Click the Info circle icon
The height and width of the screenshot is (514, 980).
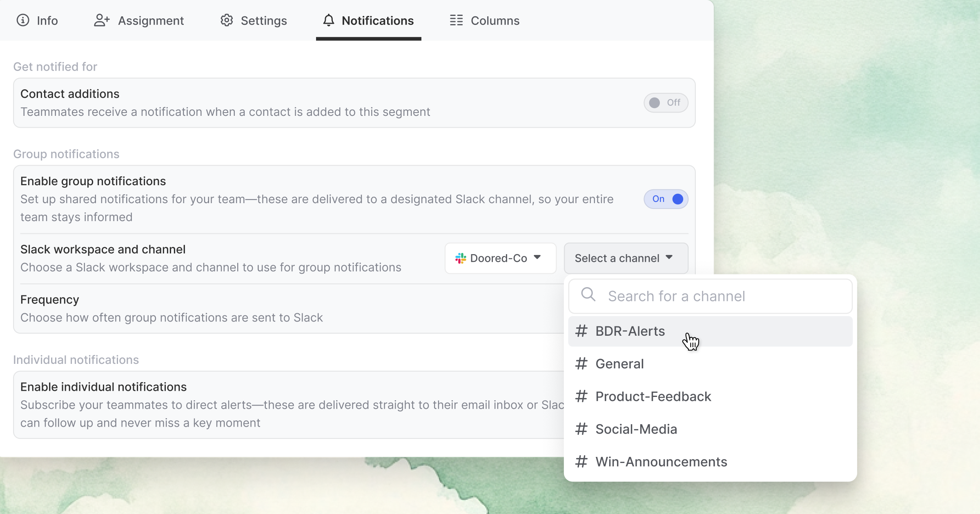23,20
